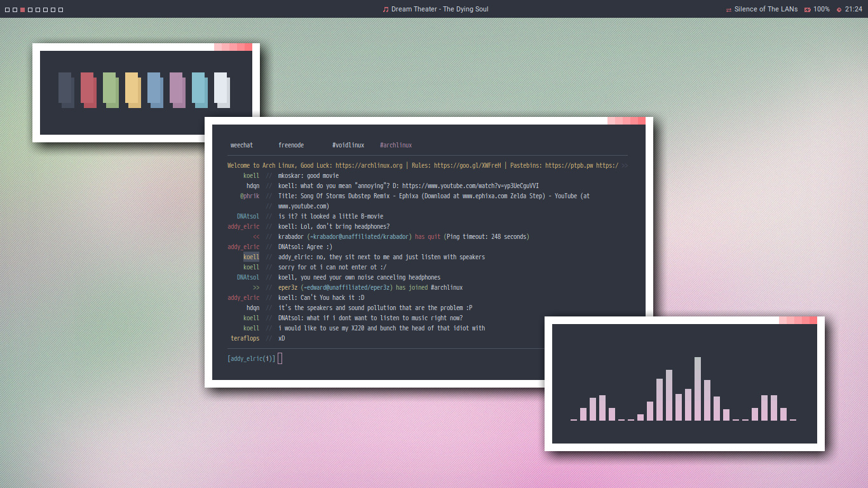Screen dimensions: 868x488
Task: Click the green color block
Action: click(x=111, y=89)
